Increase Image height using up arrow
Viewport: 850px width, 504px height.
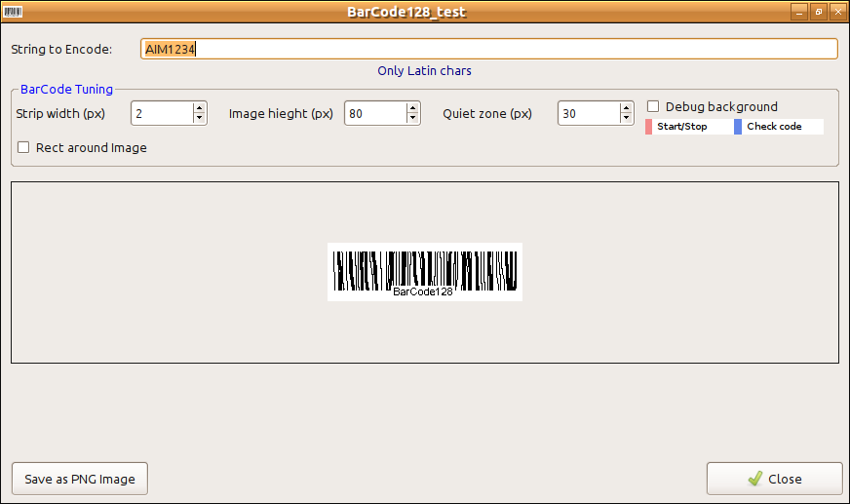pos(412,108)
